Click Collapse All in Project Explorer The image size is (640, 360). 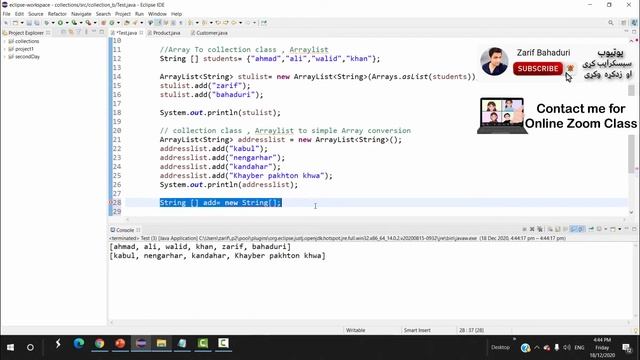(63, 32)
